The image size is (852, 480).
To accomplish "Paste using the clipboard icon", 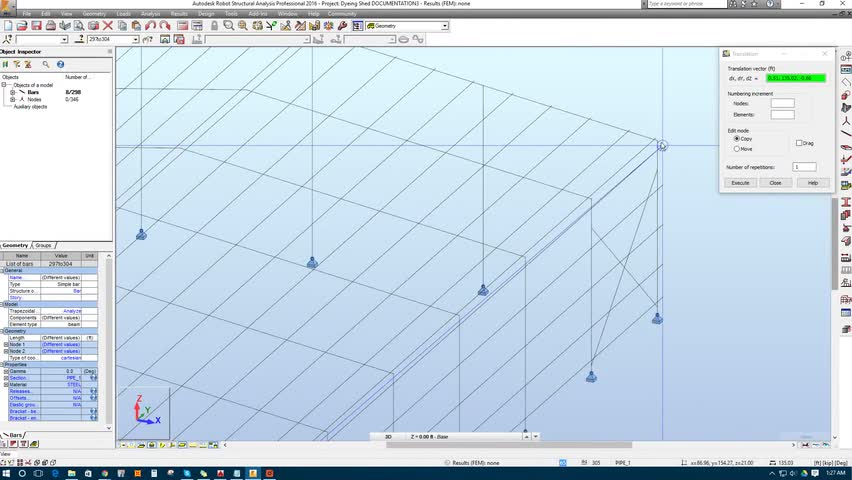I will [x=136, y=26].
